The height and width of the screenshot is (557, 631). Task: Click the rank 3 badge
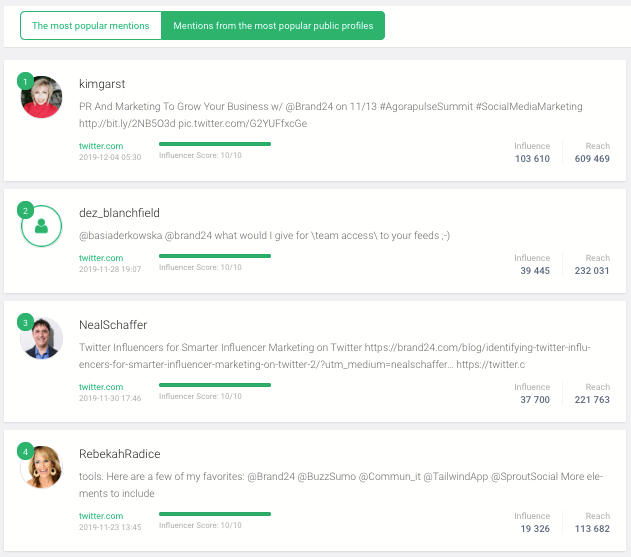click(25, 322)
